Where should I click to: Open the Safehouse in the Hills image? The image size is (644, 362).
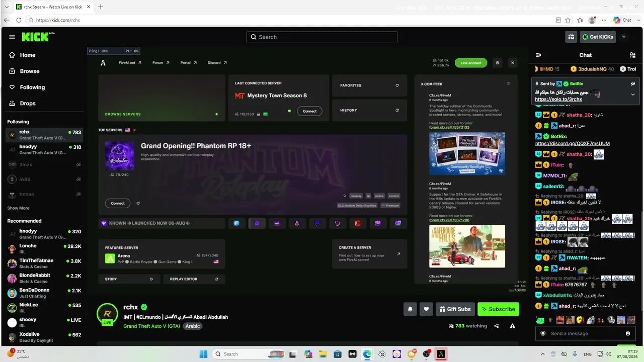tap(467, 246)
